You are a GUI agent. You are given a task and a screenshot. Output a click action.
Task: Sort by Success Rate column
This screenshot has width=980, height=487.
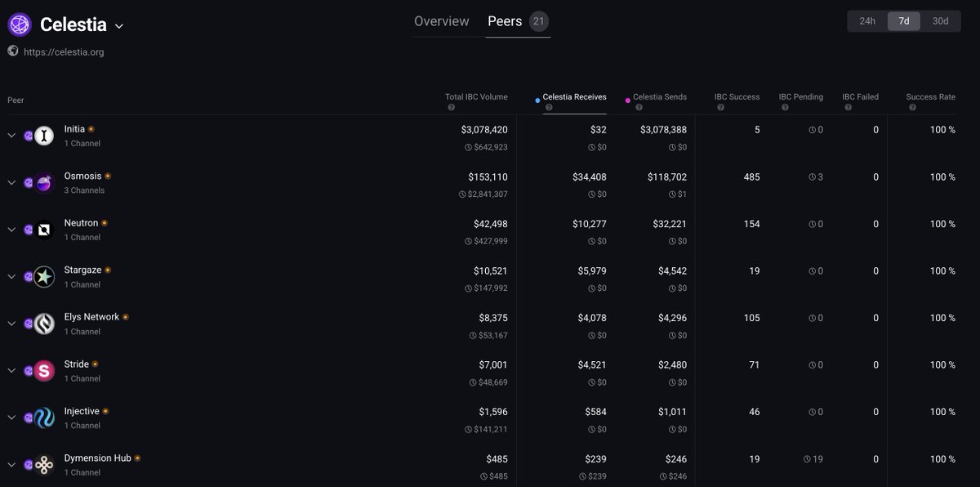click(930, 96)
